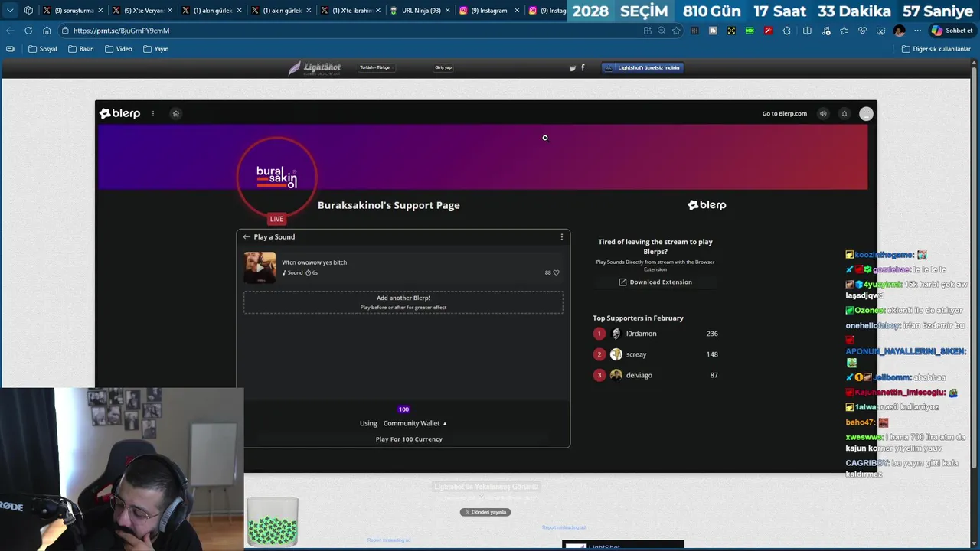The width and height of the screenshot is (980, 551).
Task: Click 'Add another Blerp!' box
Action: [x=403, y=302]
